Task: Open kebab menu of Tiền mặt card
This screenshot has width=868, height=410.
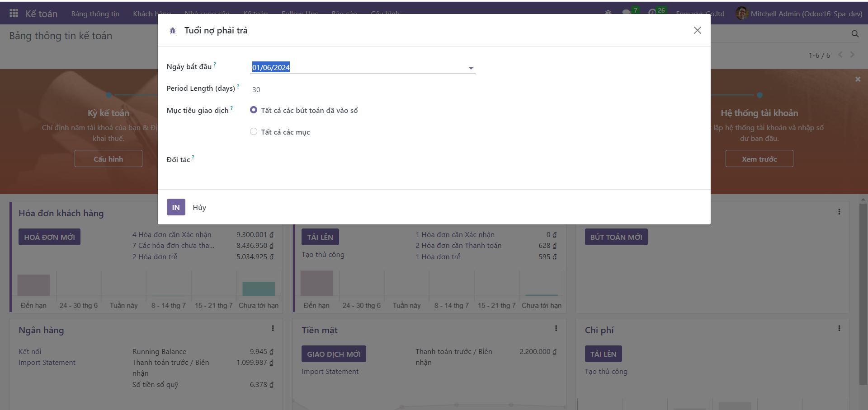Action: tap(556, 328)
